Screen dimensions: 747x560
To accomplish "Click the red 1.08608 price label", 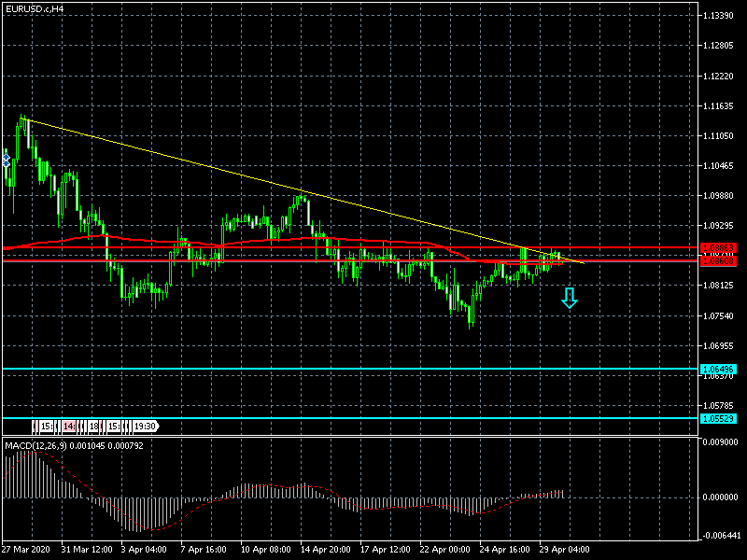I will [x=722, y=261].
